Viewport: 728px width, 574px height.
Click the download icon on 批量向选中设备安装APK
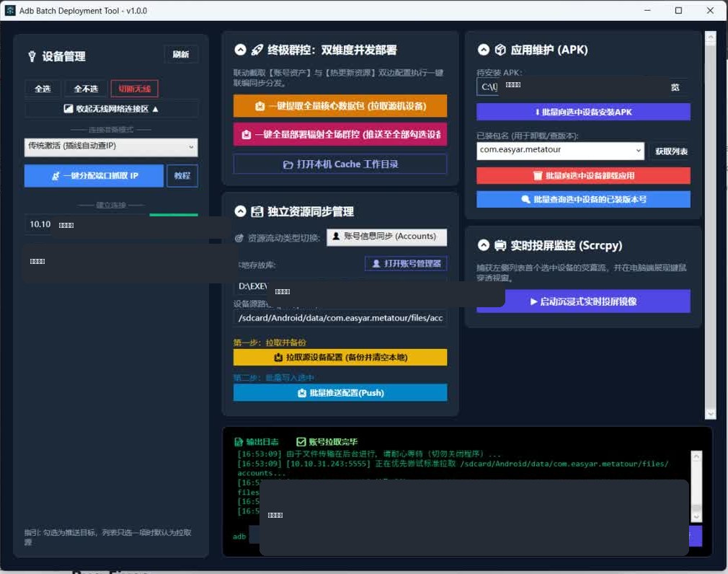coord(537,112)
